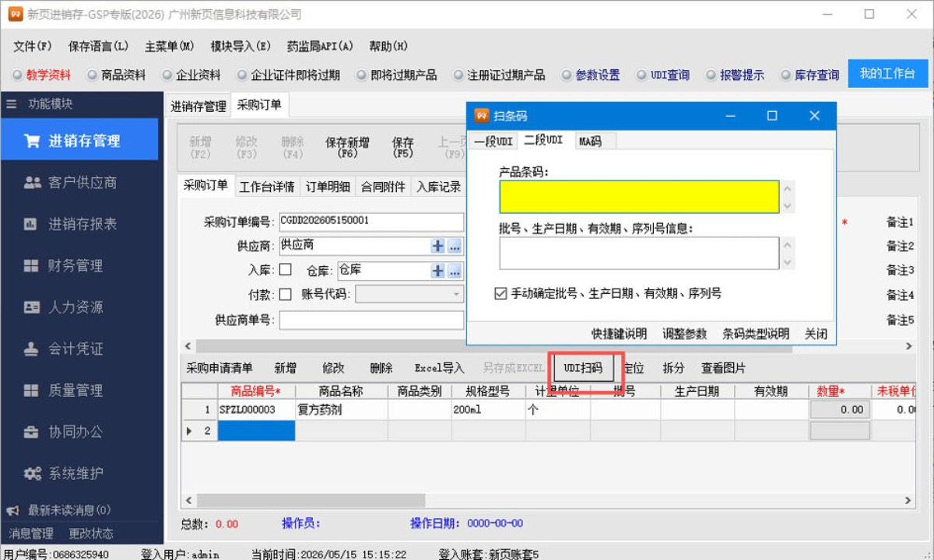Click the 最新未读消息 speaker icon
Viewport: 934px width, 560px height.
13,511
